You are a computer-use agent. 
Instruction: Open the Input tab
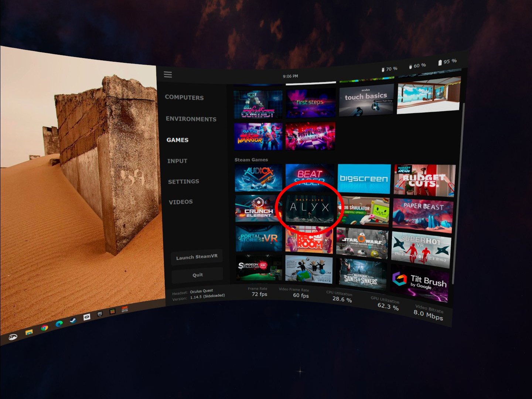(177, 161)
